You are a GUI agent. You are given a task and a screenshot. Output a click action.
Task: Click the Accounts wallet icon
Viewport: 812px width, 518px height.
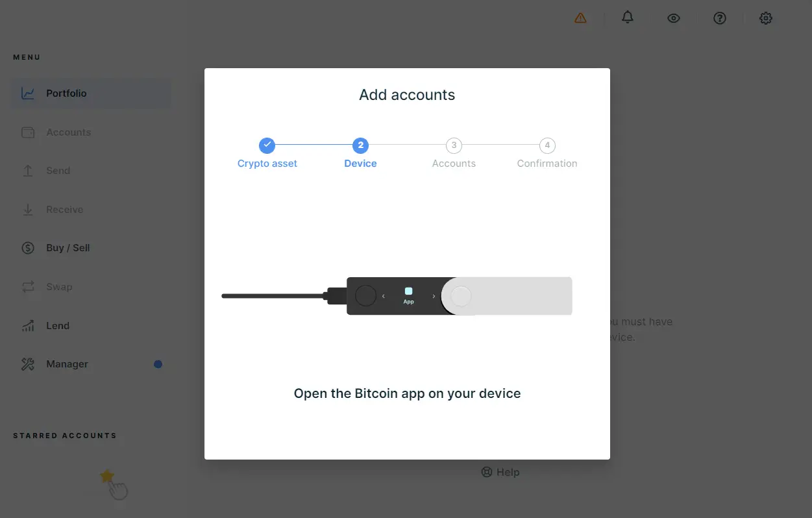coord(28,132)
